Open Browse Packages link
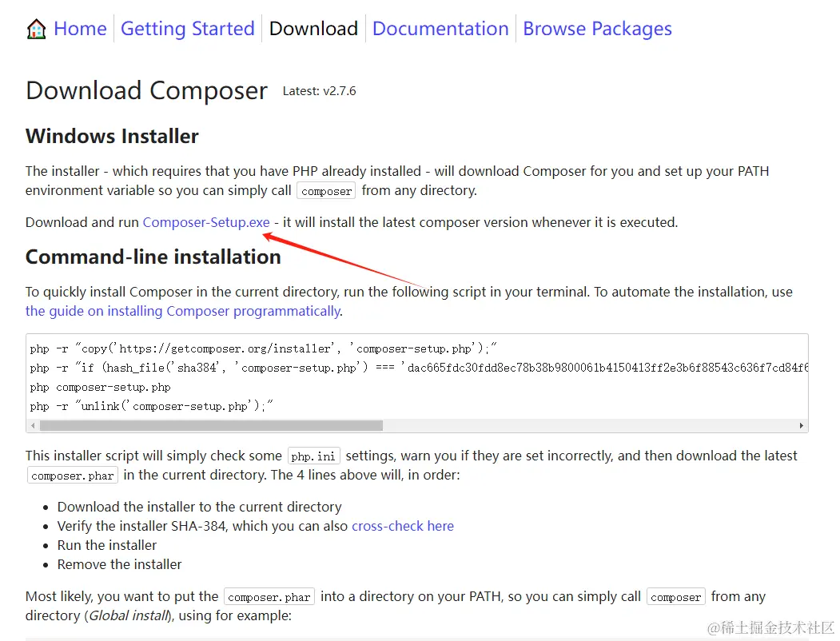Image resolution: width=840 pixels, height=641 pixels. (597, 29)
